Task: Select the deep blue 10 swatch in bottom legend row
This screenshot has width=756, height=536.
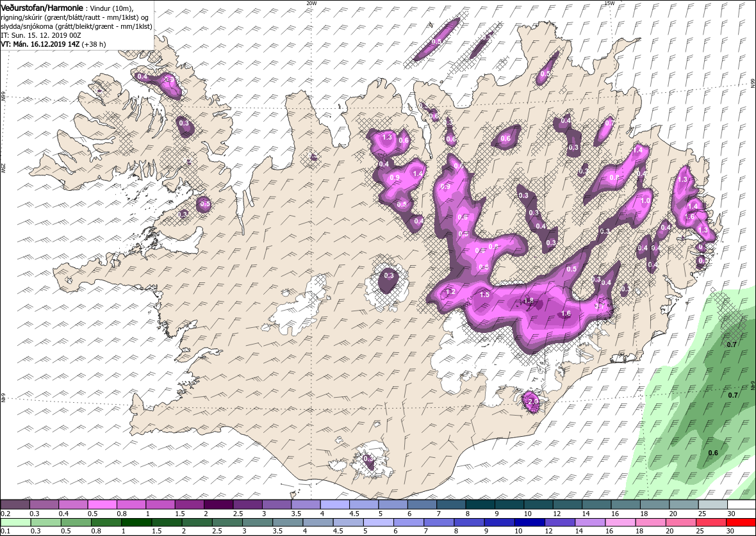Action: (529, 523)
